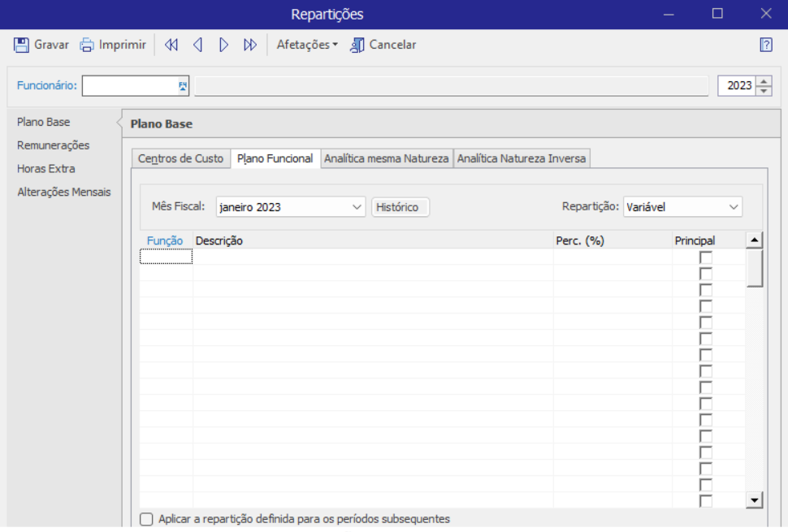Tick the second row Principal checkbox
The height and width of the screenshot is (532, 788).
coord(705,274)
